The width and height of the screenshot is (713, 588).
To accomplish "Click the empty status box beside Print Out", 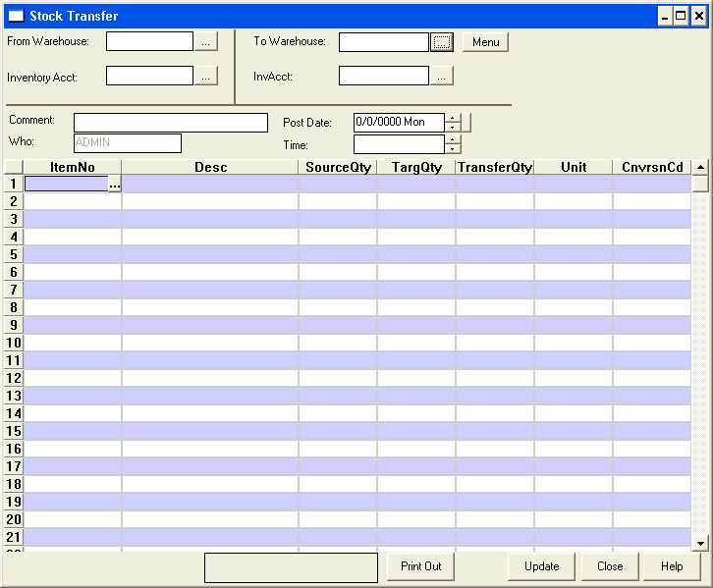I will (x=291, y=567).
